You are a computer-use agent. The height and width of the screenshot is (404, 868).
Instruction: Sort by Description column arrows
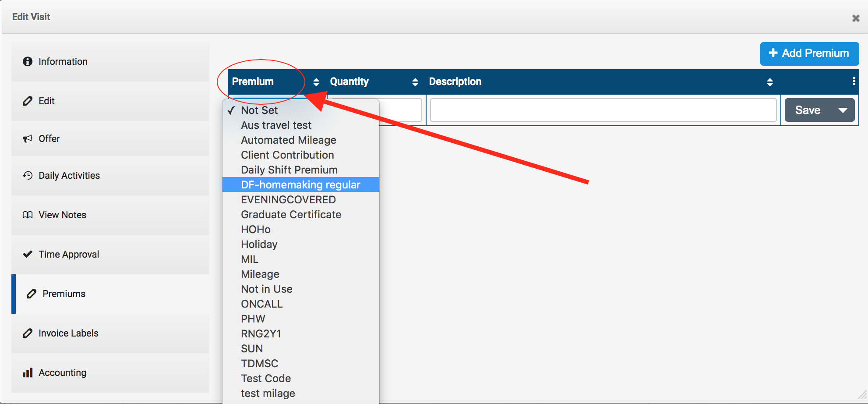pos(769,82)
